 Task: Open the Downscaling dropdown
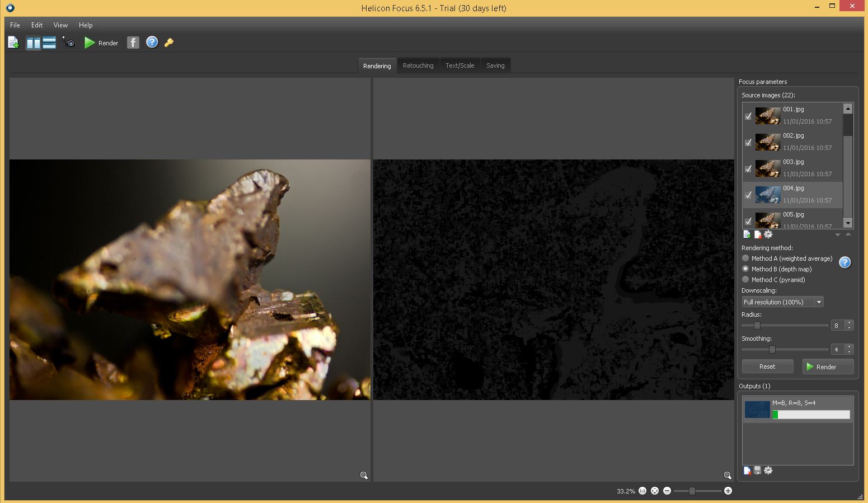[782, 302]
